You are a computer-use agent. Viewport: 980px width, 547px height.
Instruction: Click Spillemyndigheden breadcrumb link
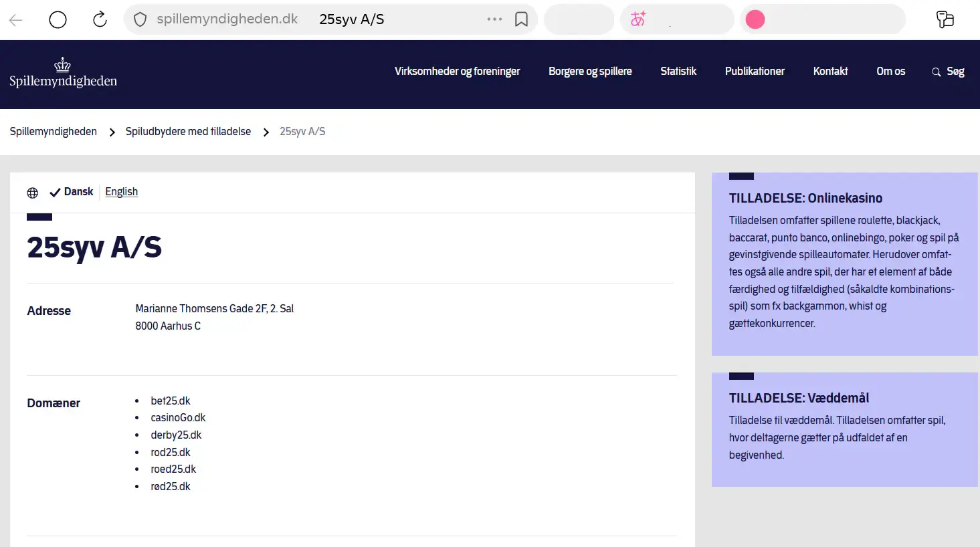[x=54, y=132]
